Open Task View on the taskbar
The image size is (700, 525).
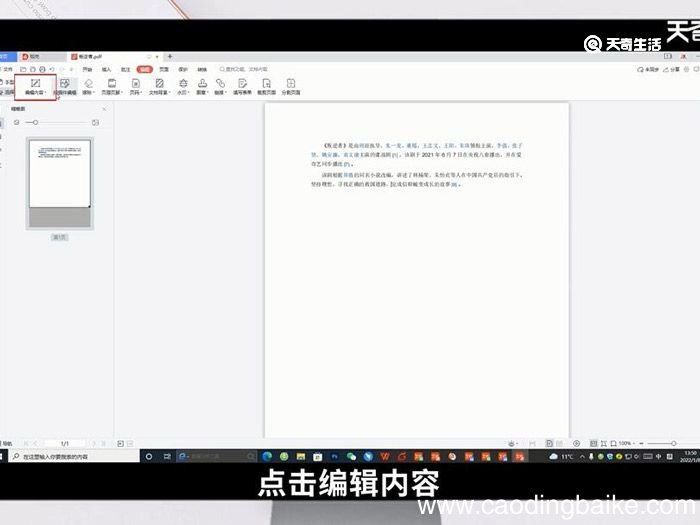pos(167,456)
